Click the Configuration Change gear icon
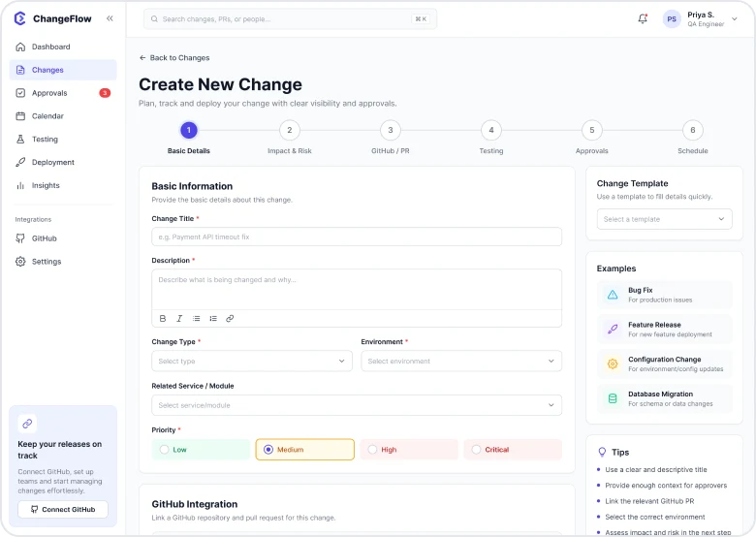The width and height of the screenshot is (756, 537). tap(613, 363)
